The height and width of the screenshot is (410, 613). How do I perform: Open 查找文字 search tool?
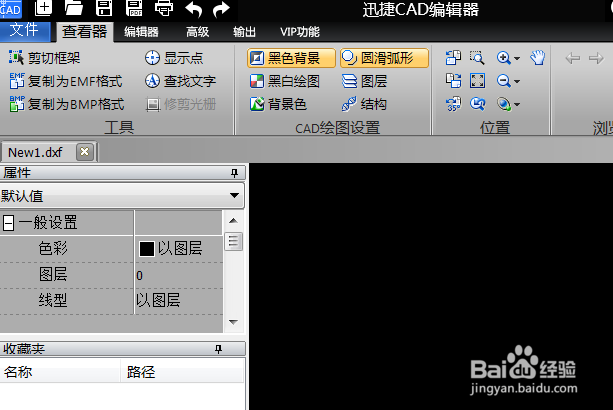(180, 81)
